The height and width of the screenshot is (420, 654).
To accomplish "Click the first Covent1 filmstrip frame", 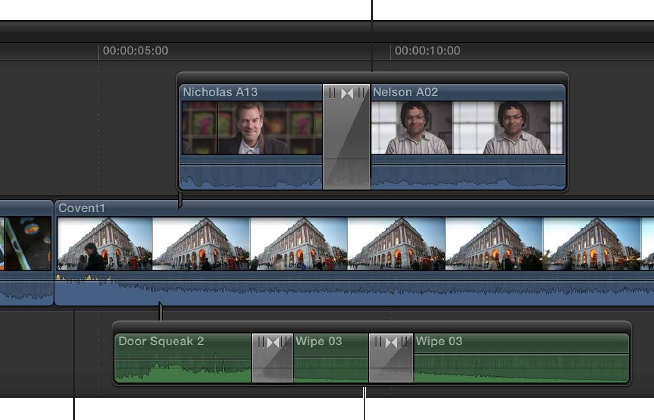I will [105, 244].
